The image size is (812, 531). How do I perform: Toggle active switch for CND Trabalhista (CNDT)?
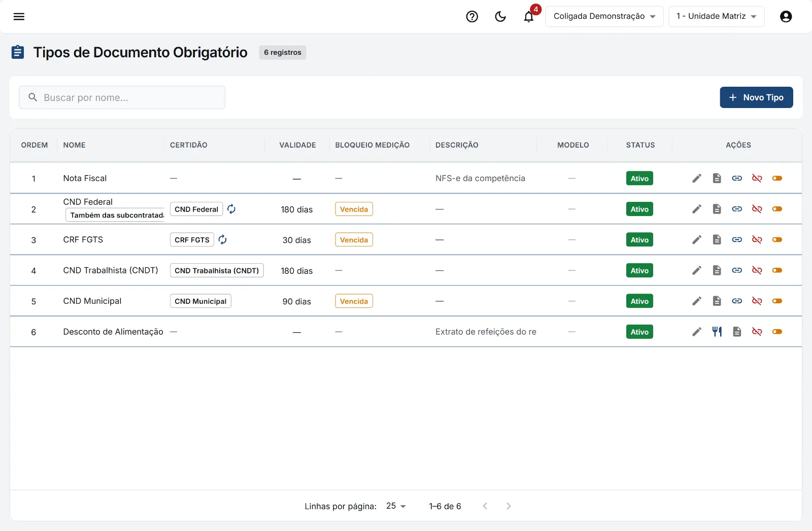(x=777, y=270)
